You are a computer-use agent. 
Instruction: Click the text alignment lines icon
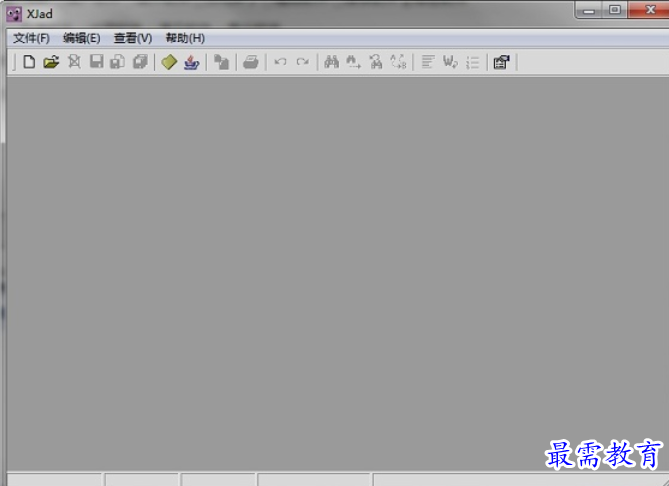pos(428,62)
